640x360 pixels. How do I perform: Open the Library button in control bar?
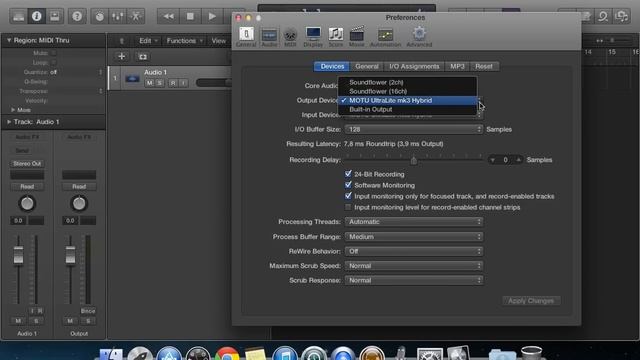pyautogui.click(x=18, y=16)
